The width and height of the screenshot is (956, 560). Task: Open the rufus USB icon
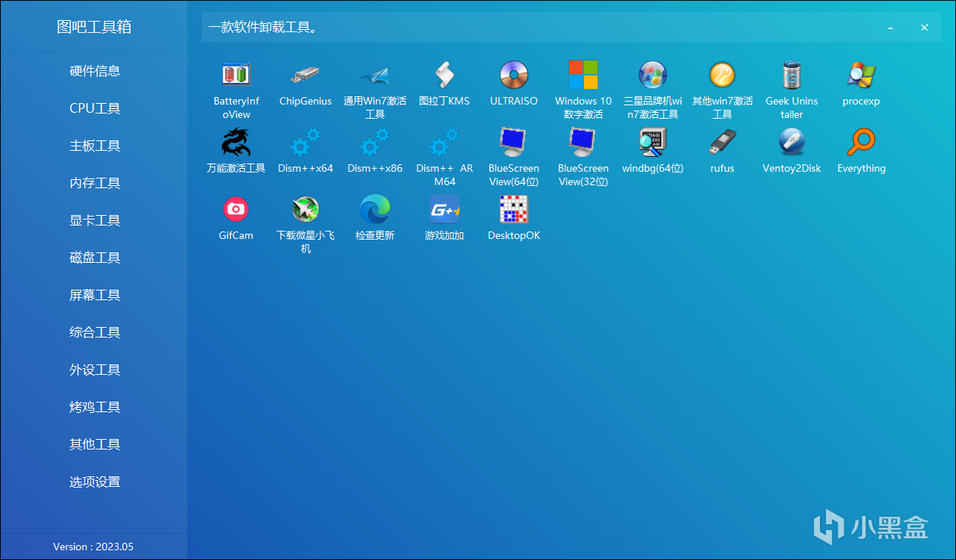tap(722, 142)
